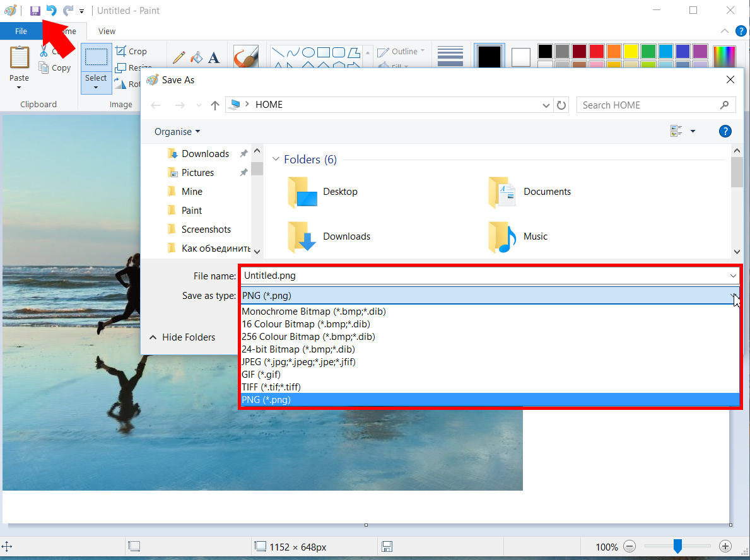This screenshot has height=560, width=750.
Task: Open the Select dropdown arrow
Action: [96, 88]
